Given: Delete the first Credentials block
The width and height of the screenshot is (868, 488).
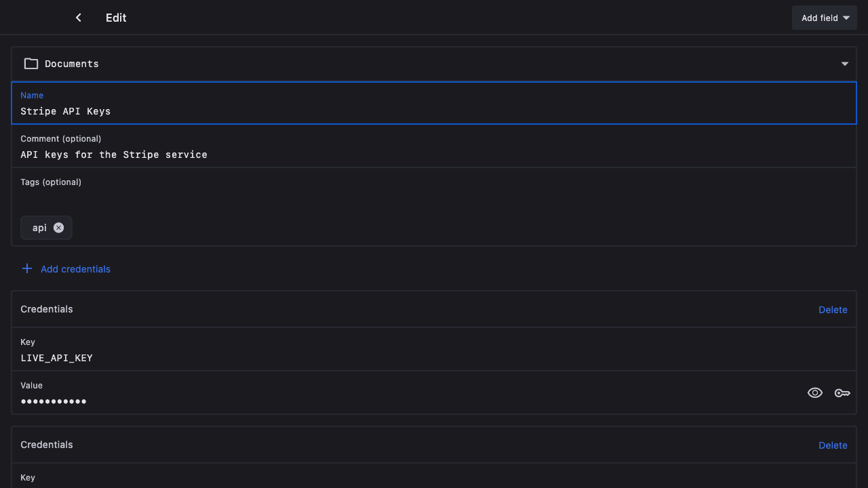Looking at the screenshot, I should click(x=833, y=310).
